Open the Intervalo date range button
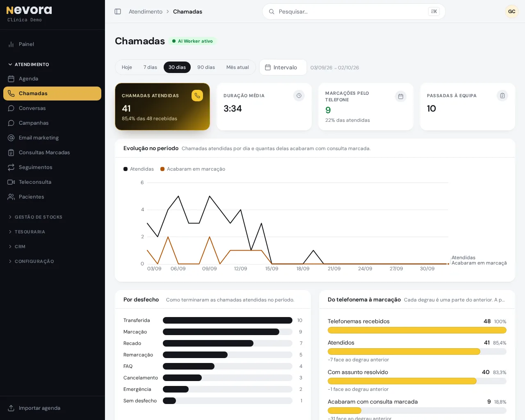 (283, 67)
